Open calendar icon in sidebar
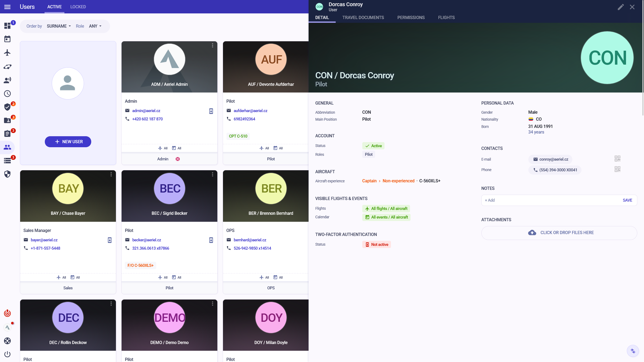 coord(8,39)
